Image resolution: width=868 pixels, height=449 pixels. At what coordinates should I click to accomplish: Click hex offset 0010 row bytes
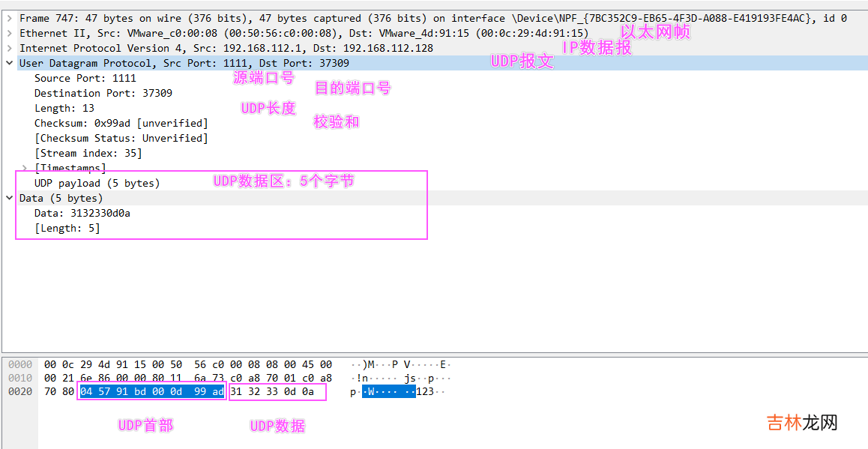[x=187, y=379]
